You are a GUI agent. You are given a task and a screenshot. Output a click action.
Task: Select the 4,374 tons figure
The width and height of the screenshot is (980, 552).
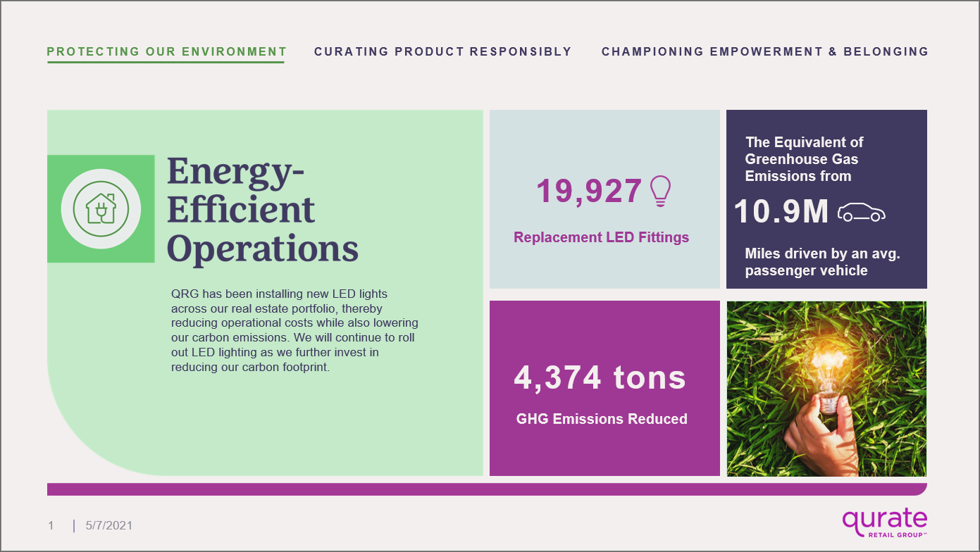[x=600, y=377]
